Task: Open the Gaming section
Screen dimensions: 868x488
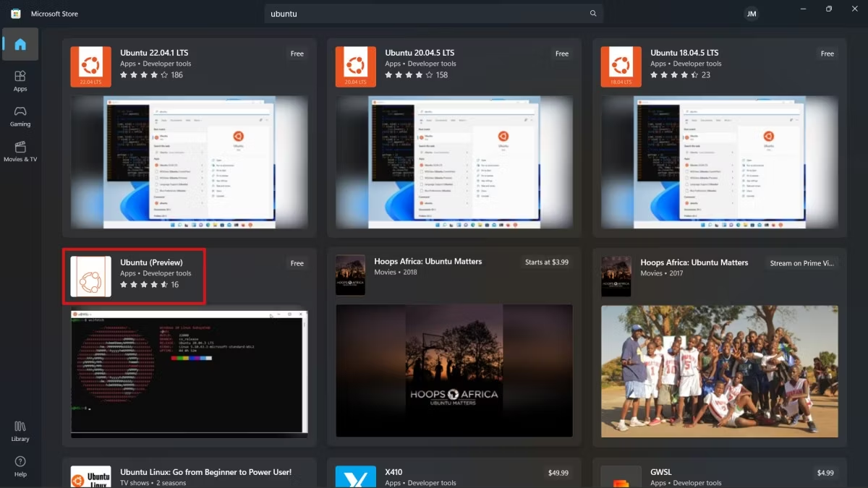Action: tap(20, 116)
